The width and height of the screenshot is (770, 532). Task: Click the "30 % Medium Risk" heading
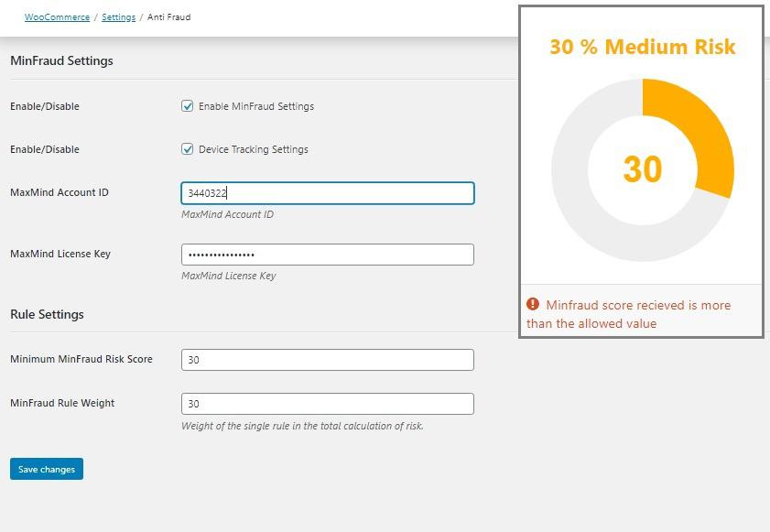coord(642,47)
